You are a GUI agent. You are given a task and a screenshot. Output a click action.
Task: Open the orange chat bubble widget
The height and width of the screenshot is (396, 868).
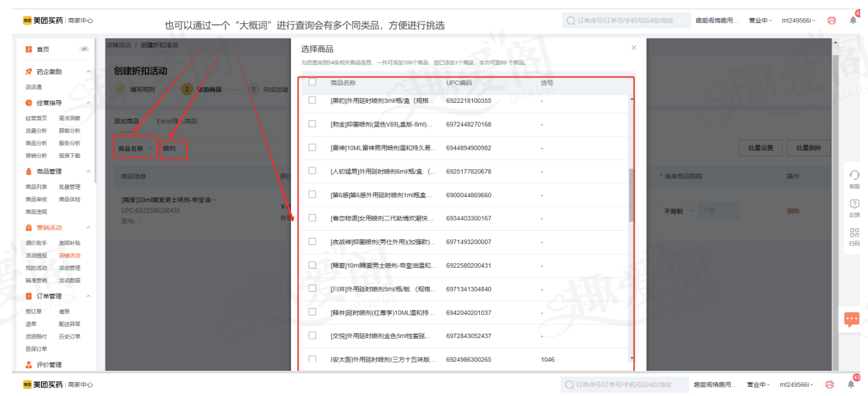click(x=851, y=319)
